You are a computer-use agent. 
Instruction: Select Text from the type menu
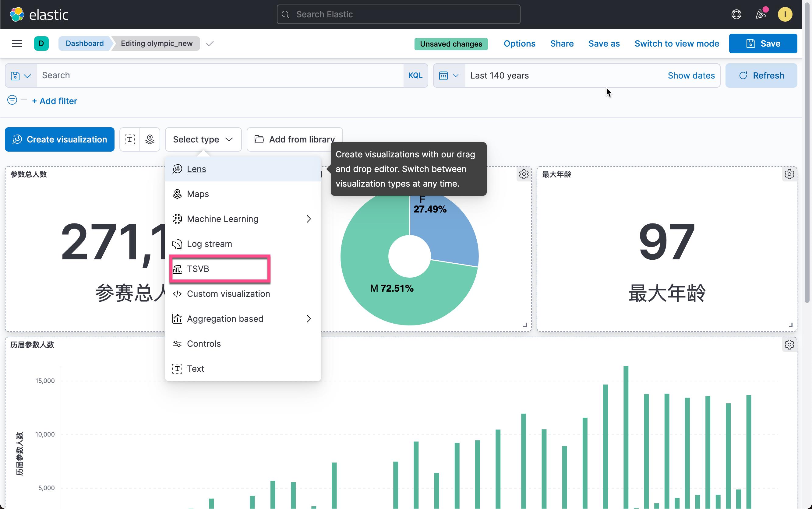point(243,368)
